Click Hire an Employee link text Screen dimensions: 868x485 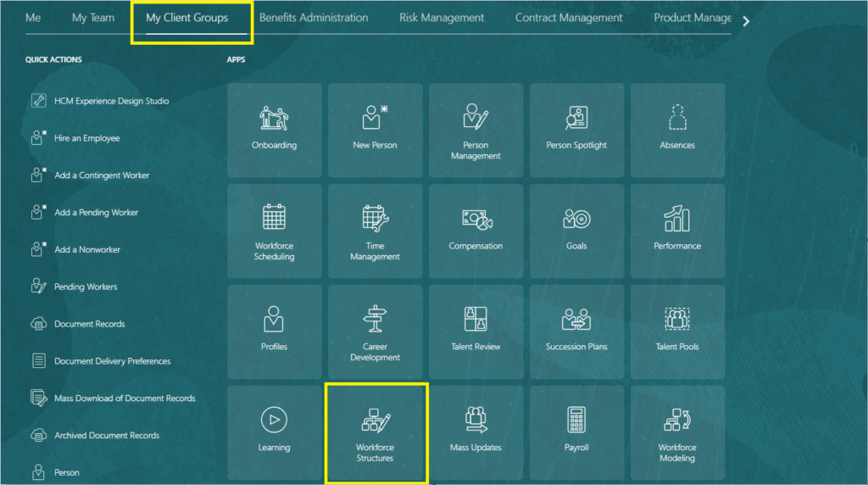point(87,138)
